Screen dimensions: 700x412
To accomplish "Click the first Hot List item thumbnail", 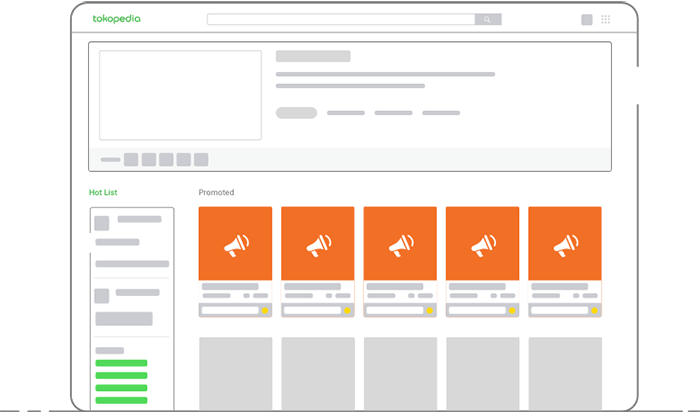I will [x=101, y=223].
